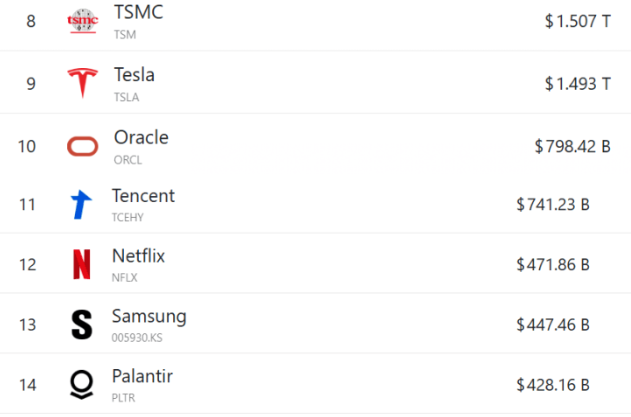Click the rank number 14
This screenshot has height=417, width=631.
[x=27, y=384]
